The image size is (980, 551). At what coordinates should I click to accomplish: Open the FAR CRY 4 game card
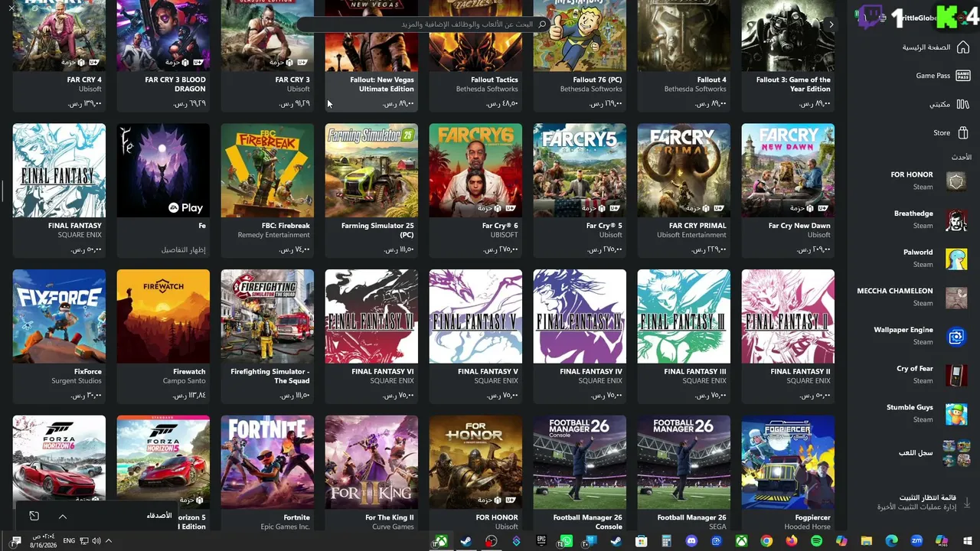click(x=59, y=55)
